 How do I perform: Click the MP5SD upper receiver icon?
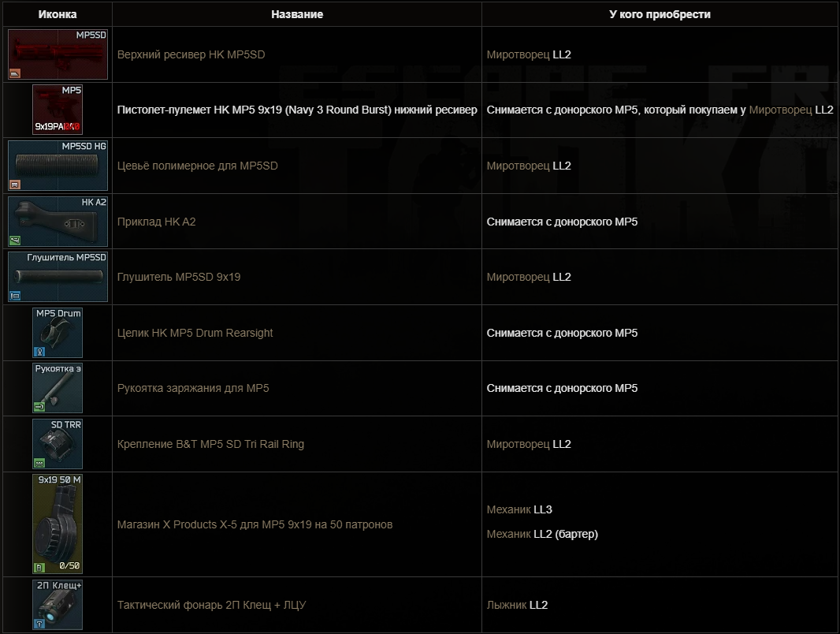[58, 54]
